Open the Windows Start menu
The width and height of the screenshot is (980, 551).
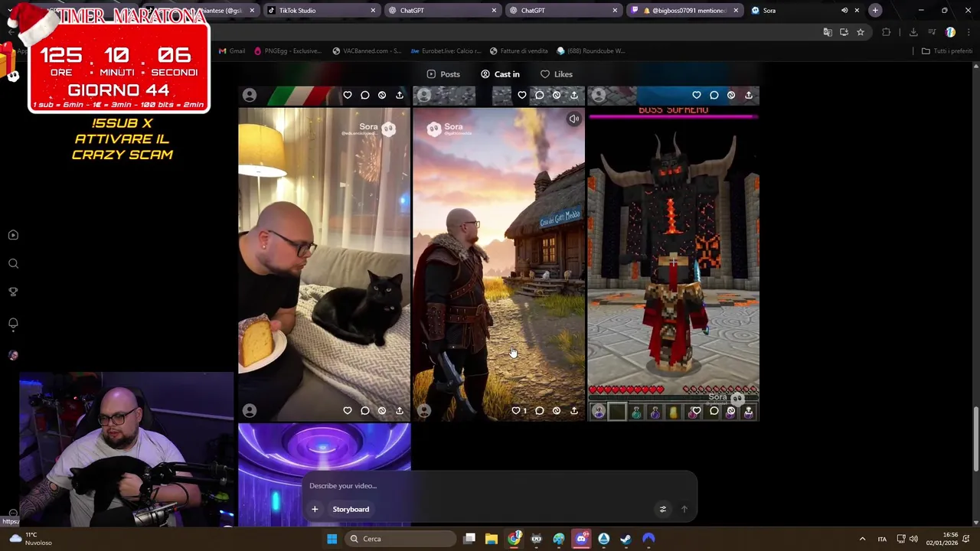pyautogui.click(x=332, y=539)
